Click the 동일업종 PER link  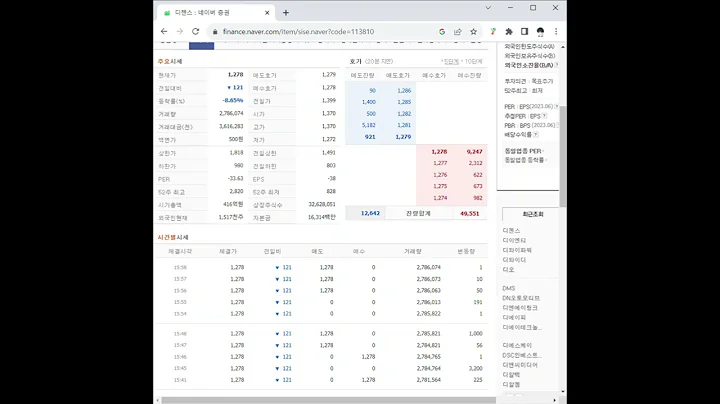point(523,151)
